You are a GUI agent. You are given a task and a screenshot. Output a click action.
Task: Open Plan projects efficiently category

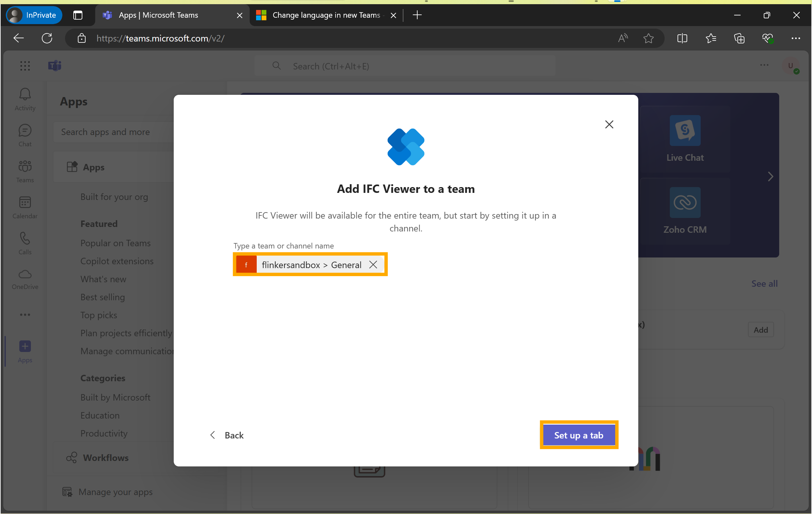(126, 333)
